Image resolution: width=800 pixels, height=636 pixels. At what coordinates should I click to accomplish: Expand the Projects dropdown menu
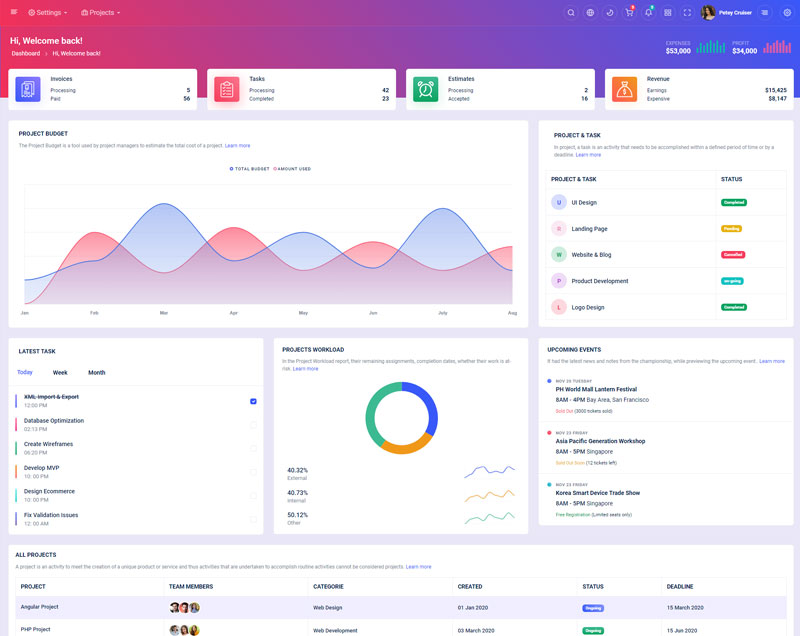[100, 12]
